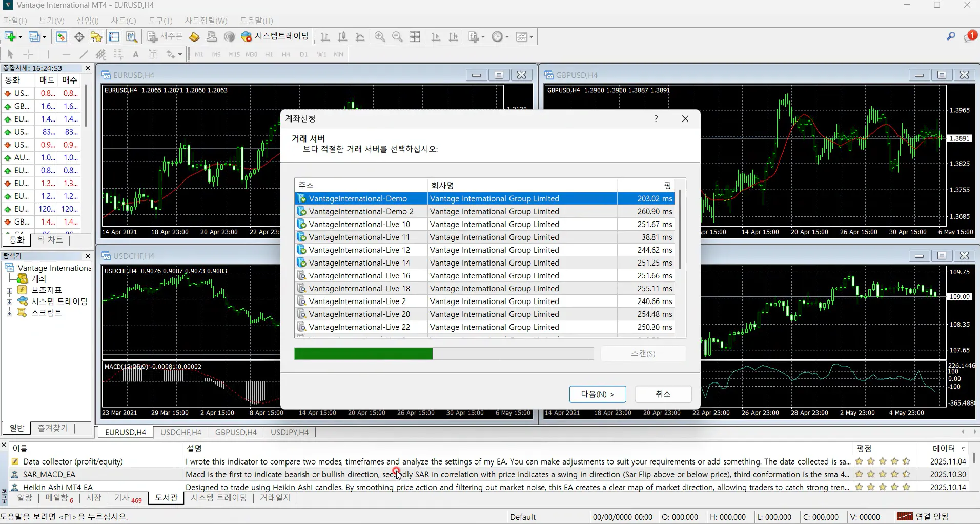Switch timeframe to M1
Image resolution: width=980 pixels, height=524 pixels.
(199, 54)
